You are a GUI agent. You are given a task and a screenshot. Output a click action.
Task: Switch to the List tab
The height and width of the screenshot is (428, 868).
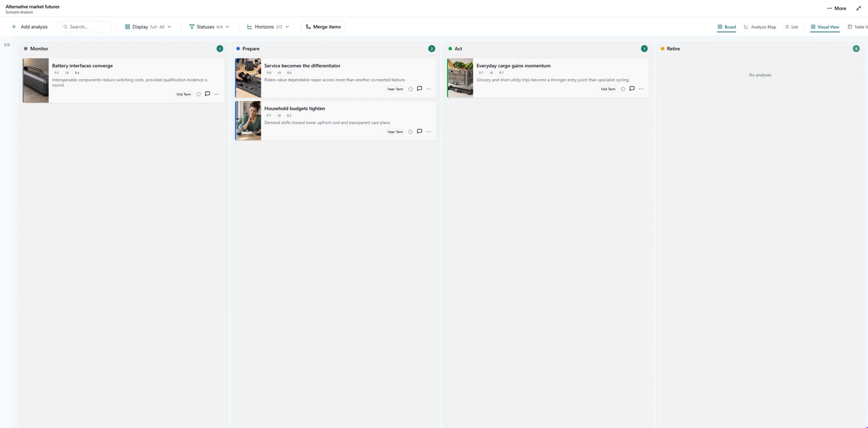791,27
